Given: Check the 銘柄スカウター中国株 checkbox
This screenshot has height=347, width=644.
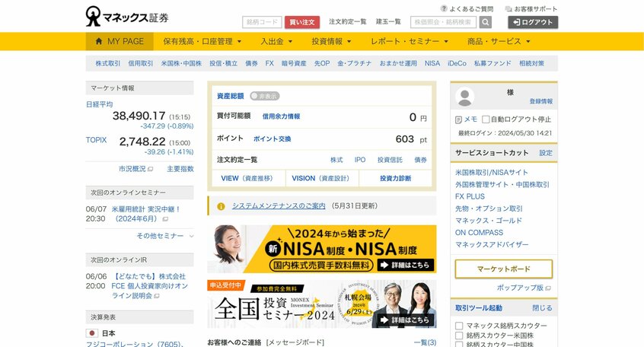Looking at the screenshot, I should click(x=459, y=344).
